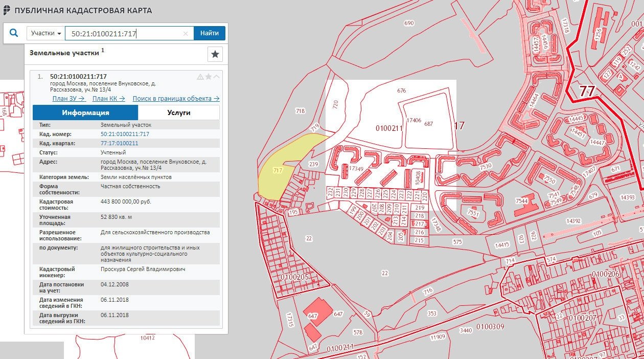
Task: Select parcel 687 on the map
Action: [x=428, y=124]
